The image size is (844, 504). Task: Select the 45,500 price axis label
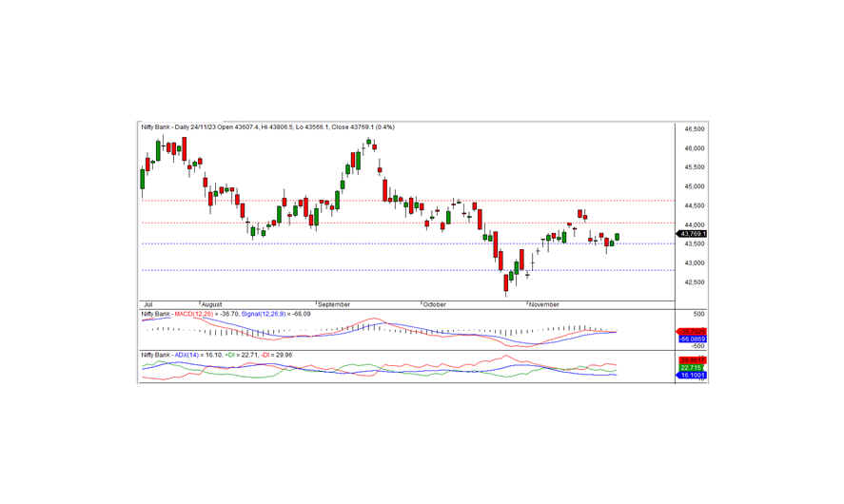coord(695,167)
